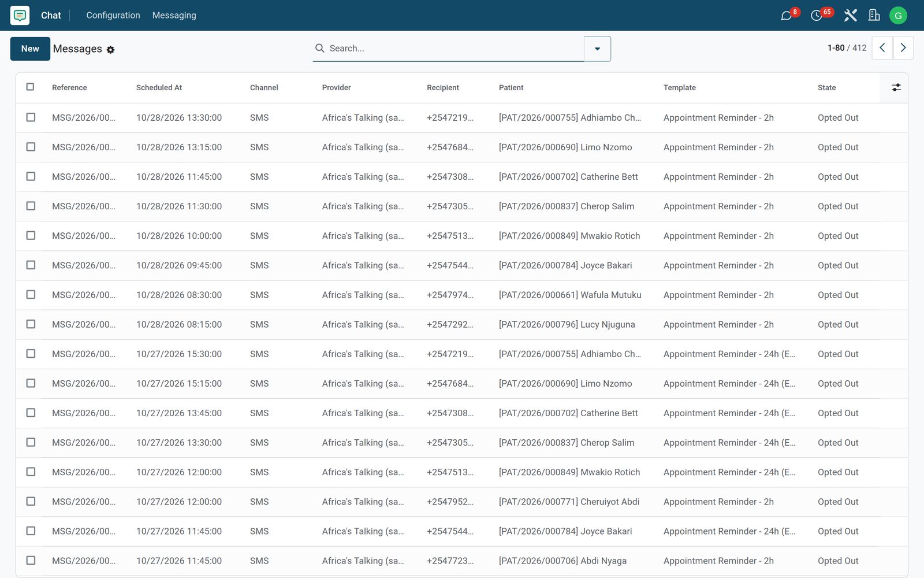This screenshot has width=924, height=578.
Task: Click recipient +2547974... cell
Action: coord(450,295)
